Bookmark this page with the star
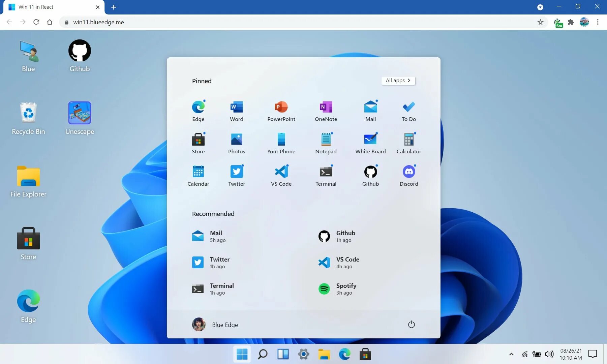607x364 pixels. [x=540, y=22]
